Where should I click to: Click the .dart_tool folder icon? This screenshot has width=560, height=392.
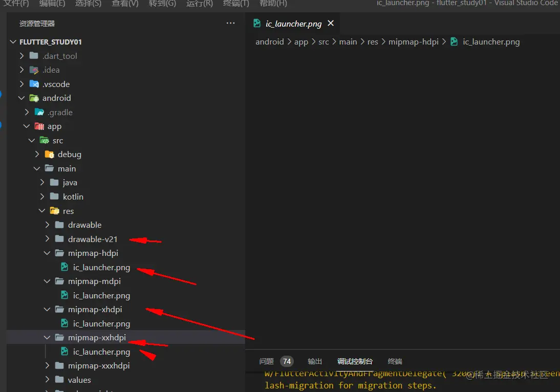pyautogui.click(x=34, y=56)
